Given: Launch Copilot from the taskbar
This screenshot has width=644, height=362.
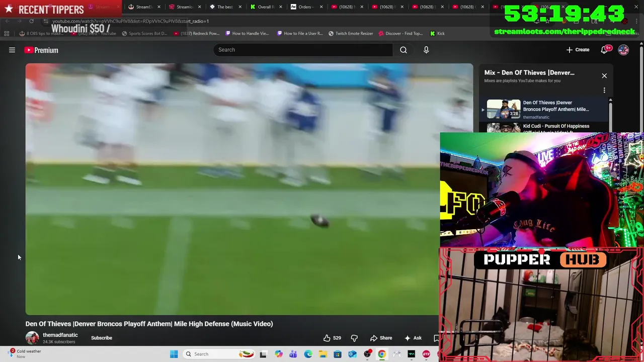Looking at the screenshot, I should (x=278, y=354).
